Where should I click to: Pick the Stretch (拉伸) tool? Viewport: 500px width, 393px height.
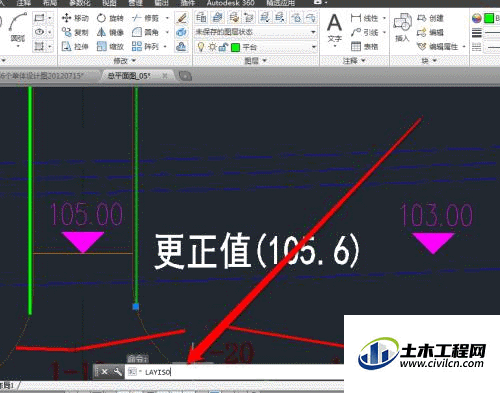pyautogui.click(x=75, y=46)
